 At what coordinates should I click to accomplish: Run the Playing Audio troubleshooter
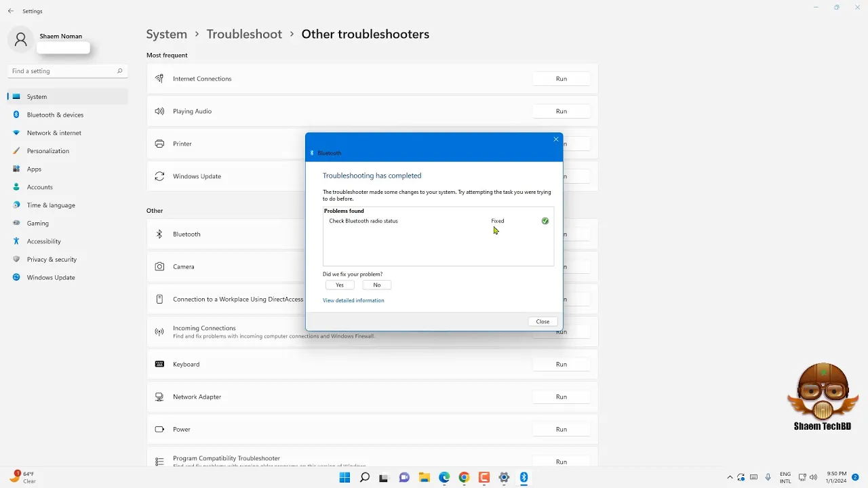pyautogui.click(x=561, y=111)
